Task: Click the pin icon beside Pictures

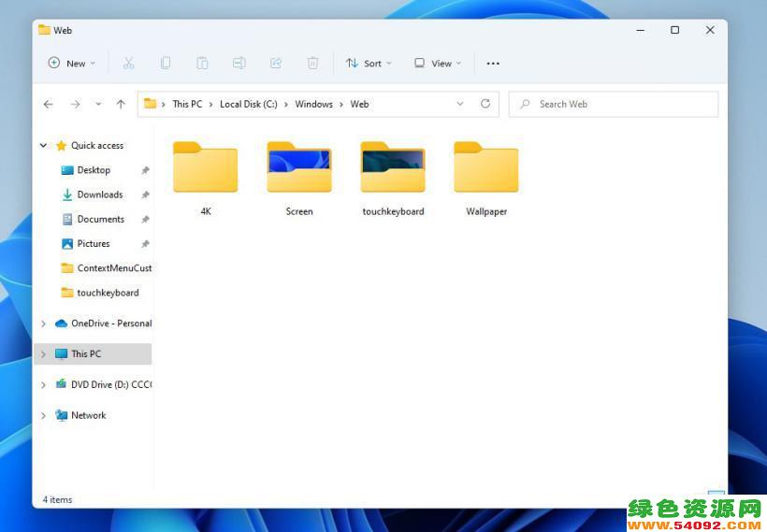Action: pos(145,243)
